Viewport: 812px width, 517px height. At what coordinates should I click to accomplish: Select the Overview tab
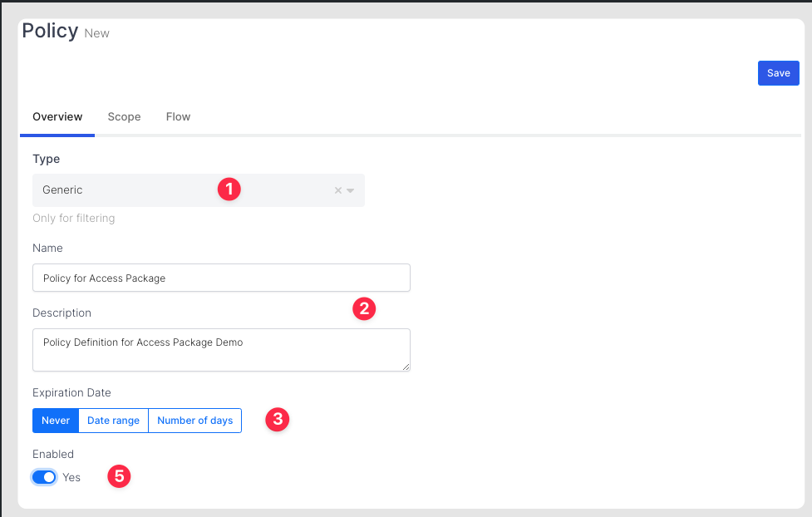(57, 117)
